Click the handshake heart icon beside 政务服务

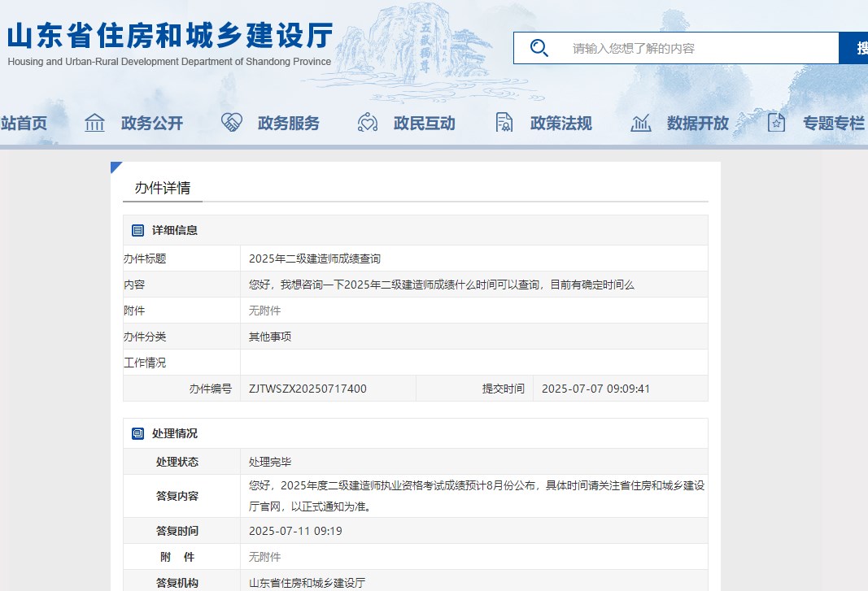click(232, 123)
